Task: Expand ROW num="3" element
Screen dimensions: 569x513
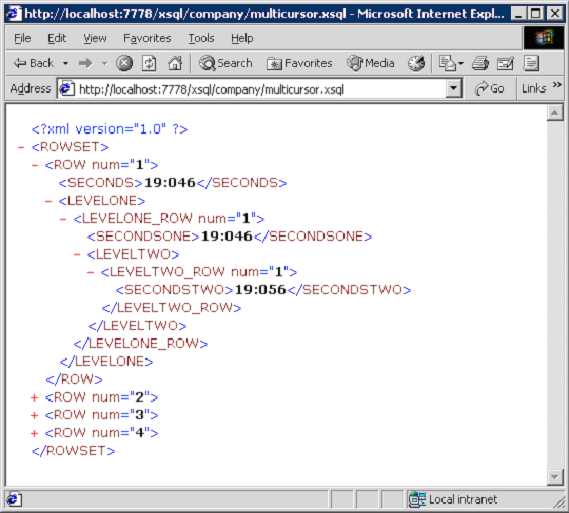Action: point(35,415)
